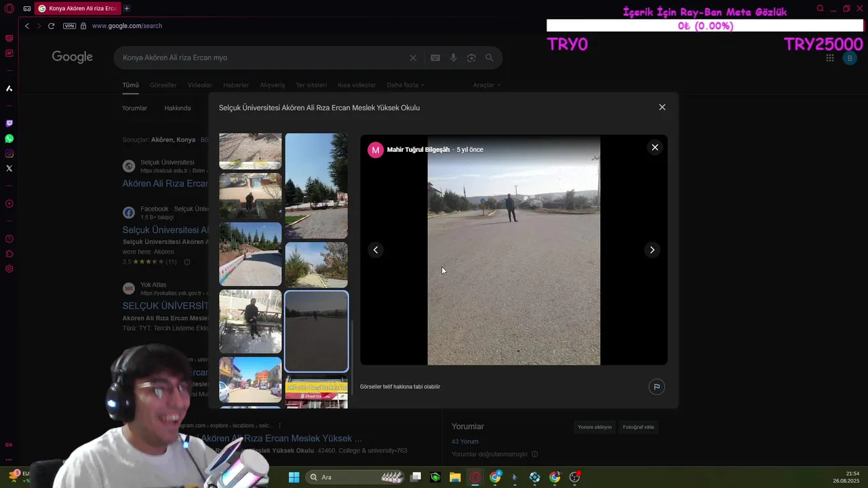Image resolution: width=868 pixels, height=488 pixels.
Task: Open history clock icon in sidebar
Action: 9,239
